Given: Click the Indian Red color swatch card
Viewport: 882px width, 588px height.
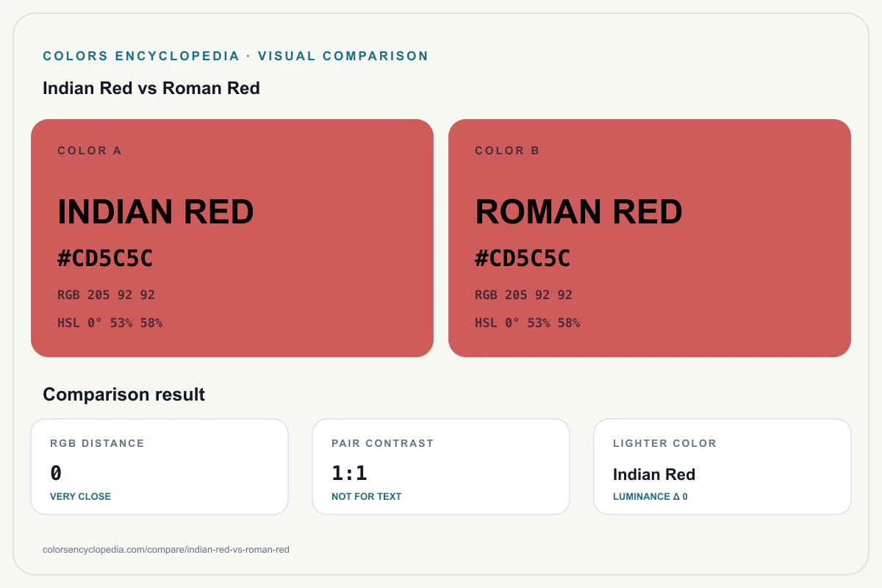Looking at the screenshot, I should (232, 238).
